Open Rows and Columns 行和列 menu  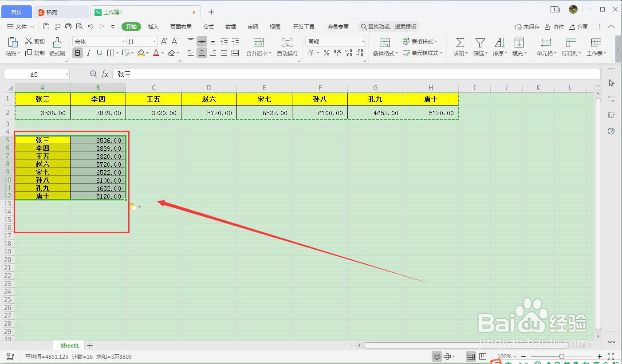[571, 47]
